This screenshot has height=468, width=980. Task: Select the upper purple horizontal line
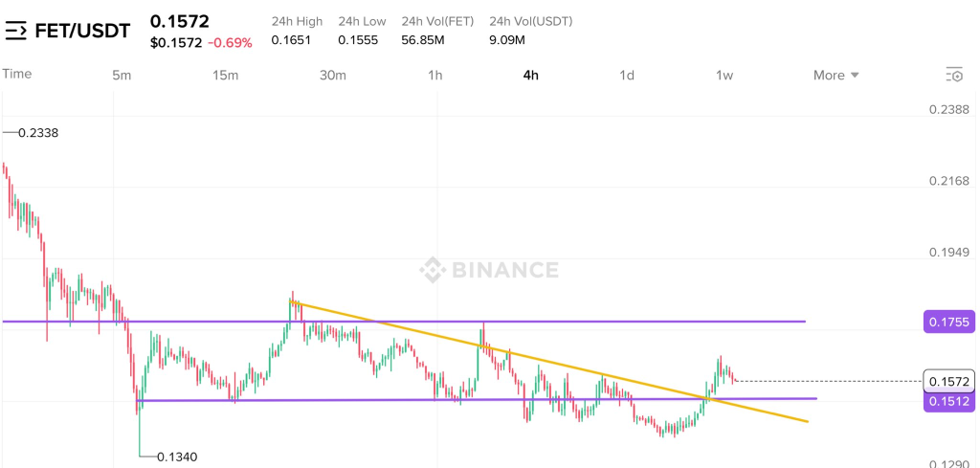click(404, 322)
